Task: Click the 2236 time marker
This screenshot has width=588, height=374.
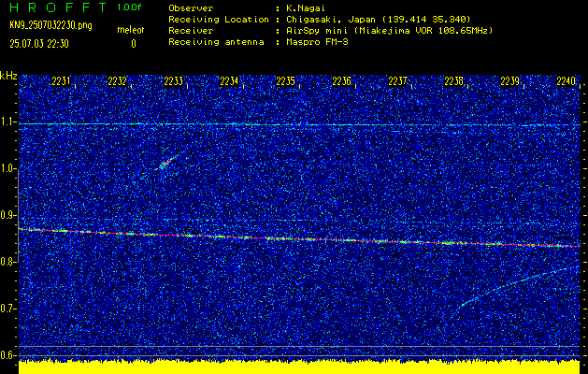Action: [341, 81]
